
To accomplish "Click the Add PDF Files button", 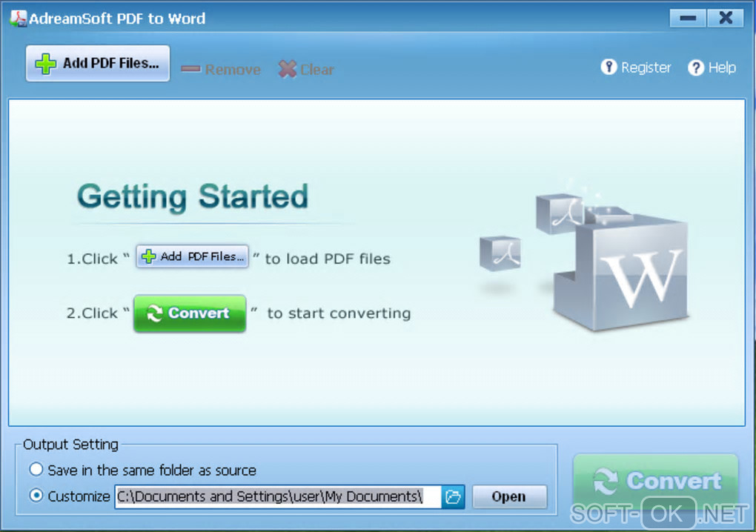I will [x=98, y=63].
